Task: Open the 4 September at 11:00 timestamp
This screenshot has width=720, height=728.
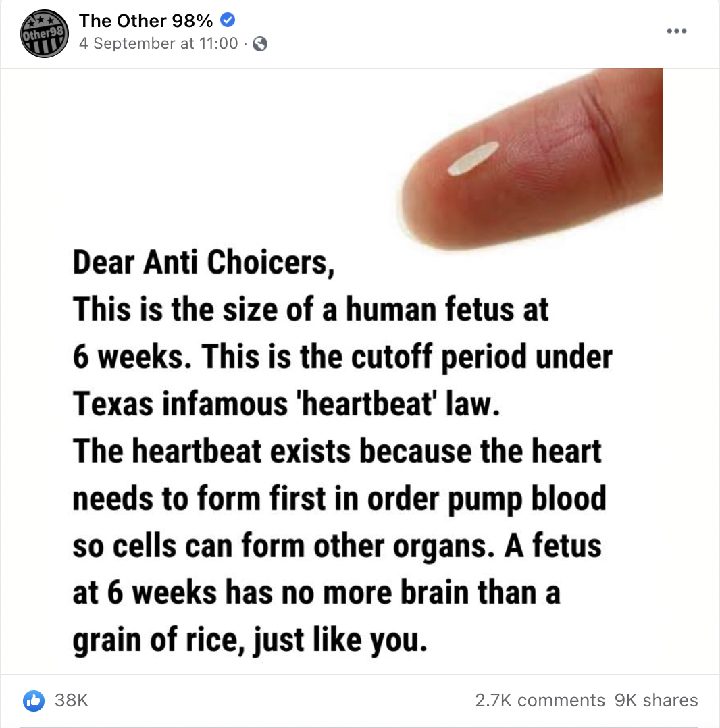Action: click(159, 44)
